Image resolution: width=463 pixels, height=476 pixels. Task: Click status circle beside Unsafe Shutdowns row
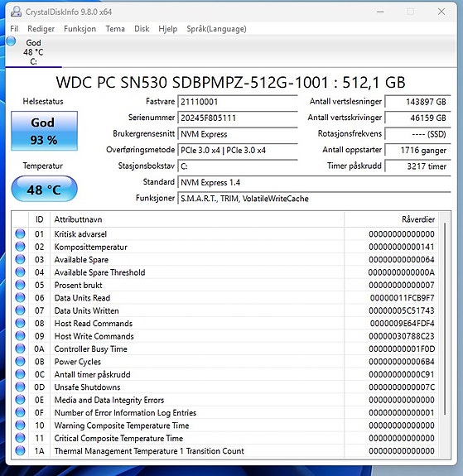(20, 387)
